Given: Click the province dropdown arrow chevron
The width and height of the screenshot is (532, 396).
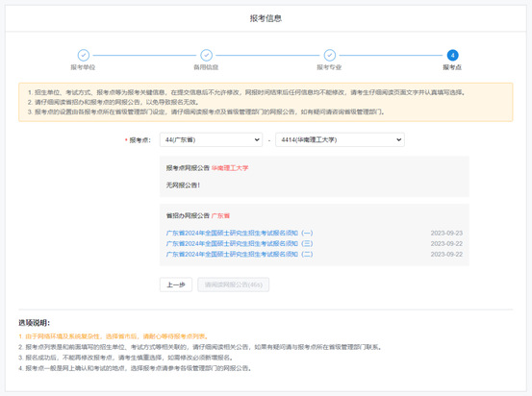Looking at the screenshot, I should click(x=257, y=139).
